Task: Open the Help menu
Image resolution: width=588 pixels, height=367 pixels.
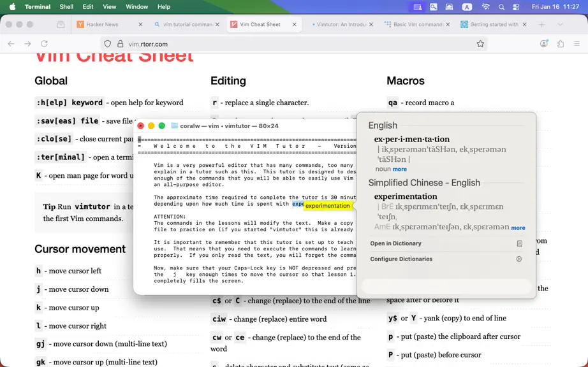Action: pos(164,7)
